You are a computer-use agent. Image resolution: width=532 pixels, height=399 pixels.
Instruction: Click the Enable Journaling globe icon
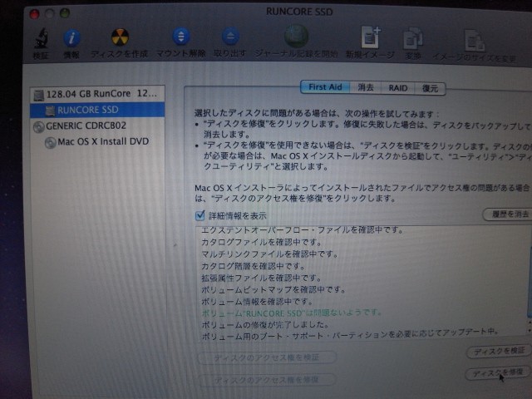pos(296,37)
